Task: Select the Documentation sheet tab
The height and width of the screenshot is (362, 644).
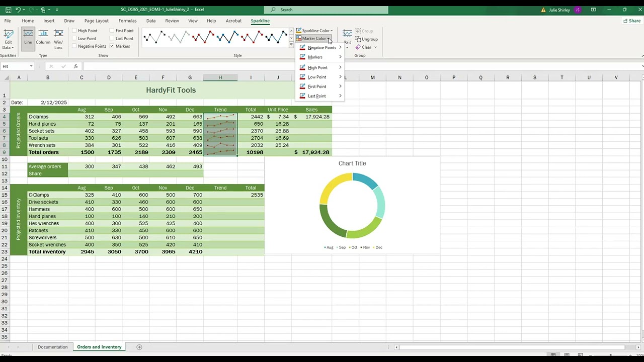Action: coord(52,347)
